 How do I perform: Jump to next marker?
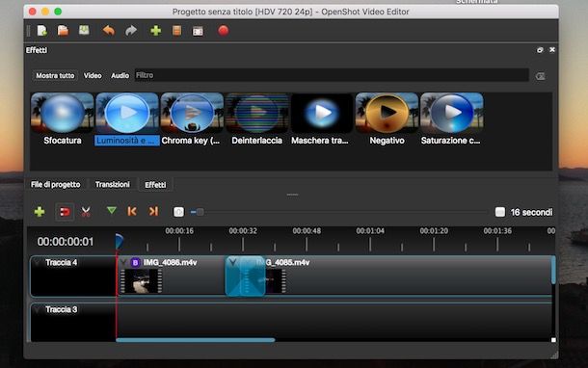153,212
